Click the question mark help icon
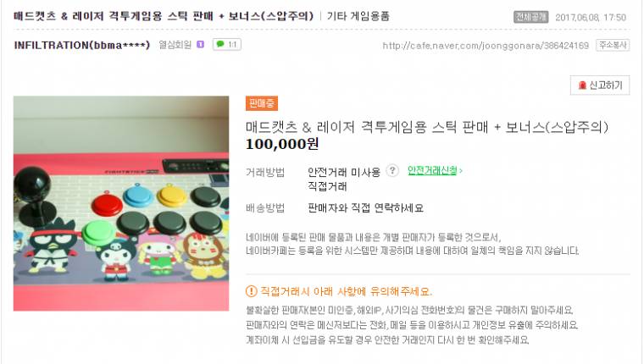644x364 pixels. [392, 170]
